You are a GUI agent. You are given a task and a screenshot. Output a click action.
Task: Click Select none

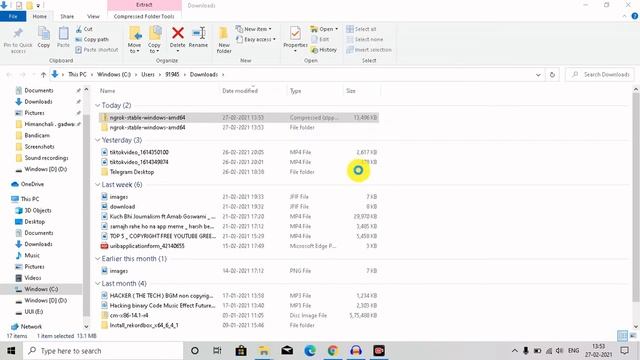364,39
